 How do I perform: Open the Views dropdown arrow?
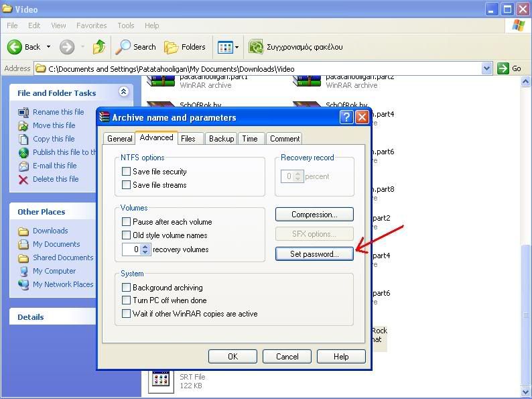pyautogui.click(x=237, y=47)
